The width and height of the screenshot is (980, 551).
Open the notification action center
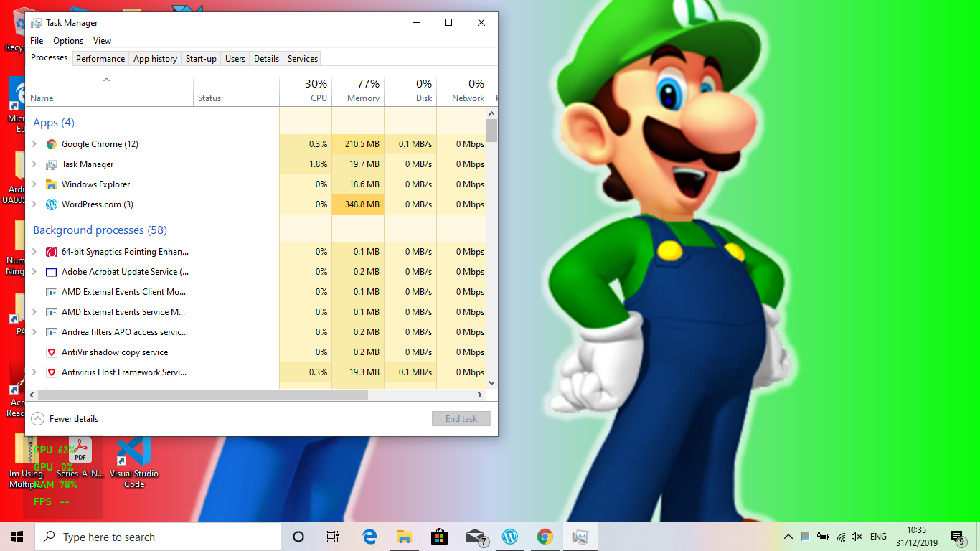click(957, 537)
